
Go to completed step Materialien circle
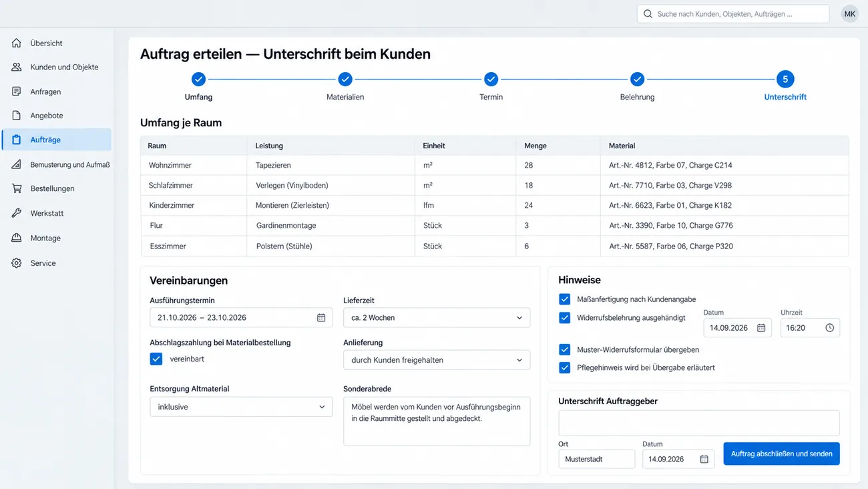tap(345, 79)
